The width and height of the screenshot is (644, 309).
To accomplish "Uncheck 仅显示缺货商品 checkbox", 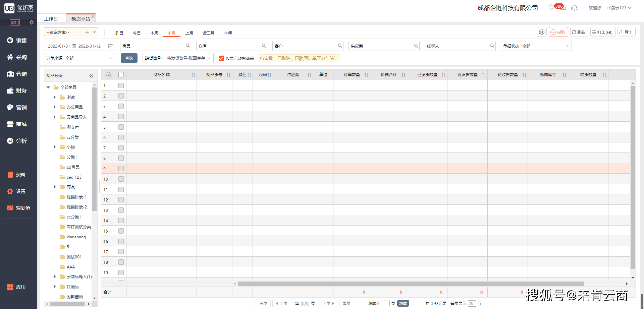I will (x=221, y=58).
